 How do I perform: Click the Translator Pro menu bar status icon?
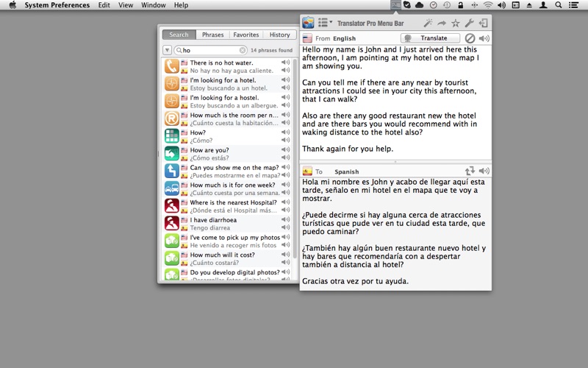pyautogui.click(x=395, y=5)
